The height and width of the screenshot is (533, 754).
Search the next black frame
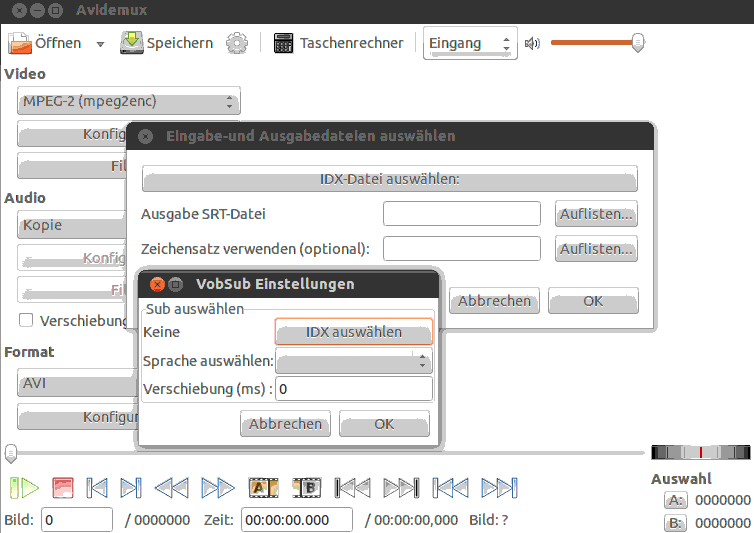tap(402, 488)
